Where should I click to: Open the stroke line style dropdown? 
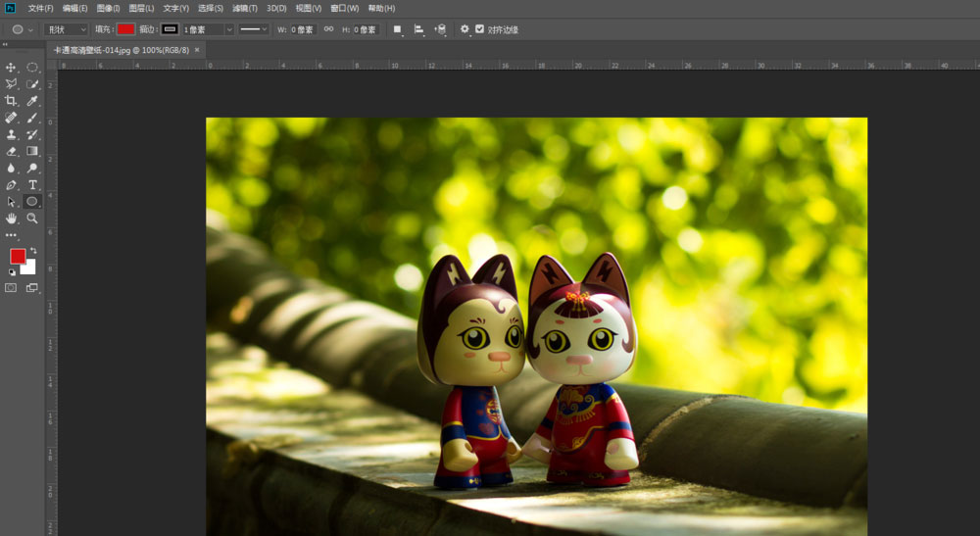tap(254, 29)
